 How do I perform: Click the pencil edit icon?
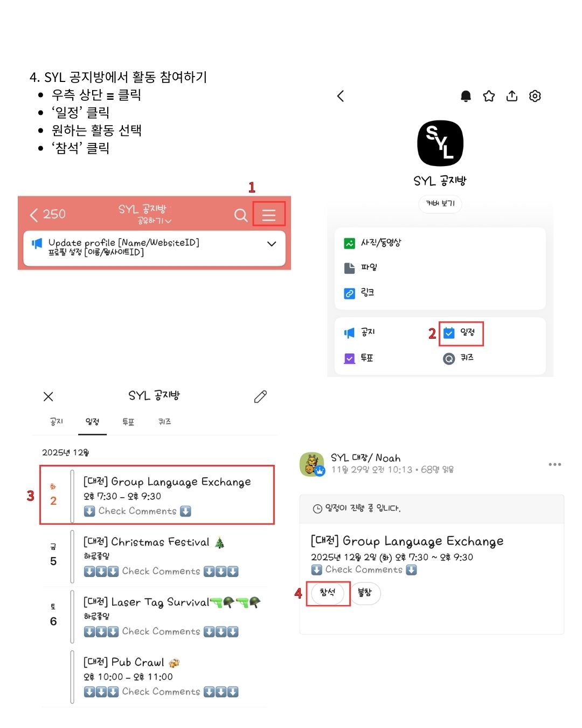click(x=261, y=397)
